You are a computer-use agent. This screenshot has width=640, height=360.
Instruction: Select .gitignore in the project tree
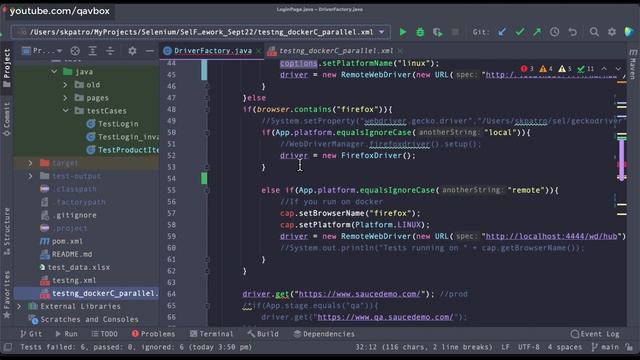(69, 215)
